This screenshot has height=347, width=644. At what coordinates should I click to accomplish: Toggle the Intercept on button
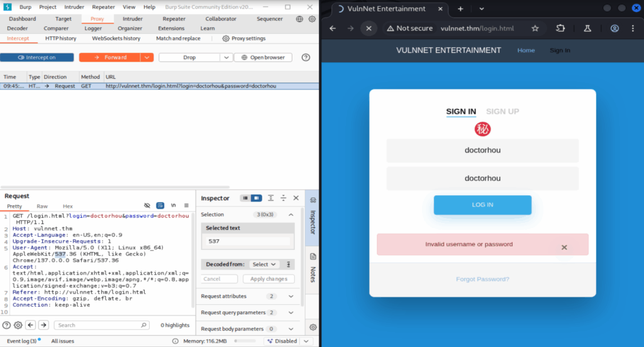coord(37,57)
